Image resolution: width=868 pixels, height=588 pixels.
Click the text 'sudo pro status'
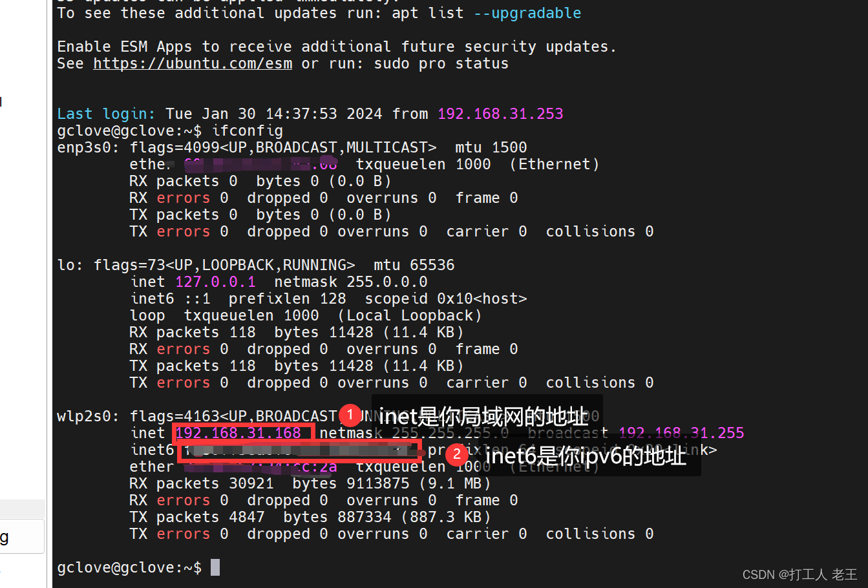tap(441, 63)
